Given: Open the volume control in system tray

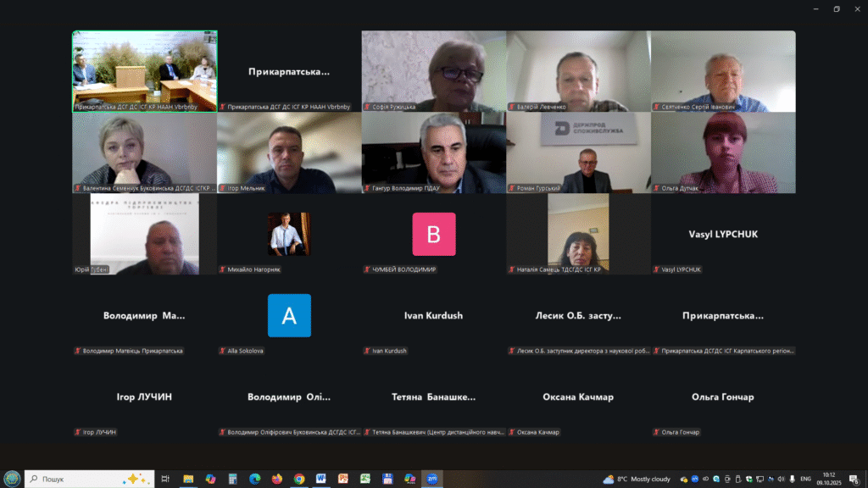Looking at the screenshot, I should tap(781, 479).
